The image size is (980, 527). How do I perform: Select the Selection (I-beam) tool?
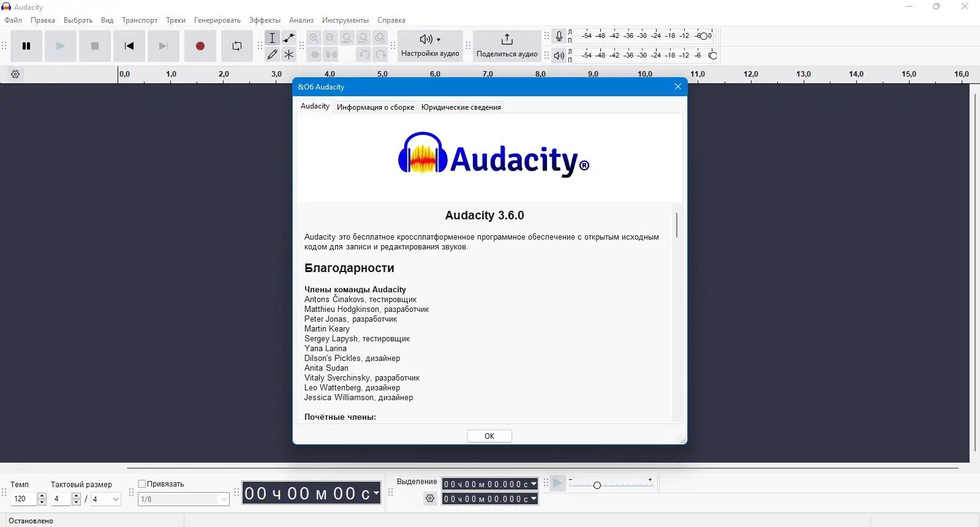pos(273,38)
